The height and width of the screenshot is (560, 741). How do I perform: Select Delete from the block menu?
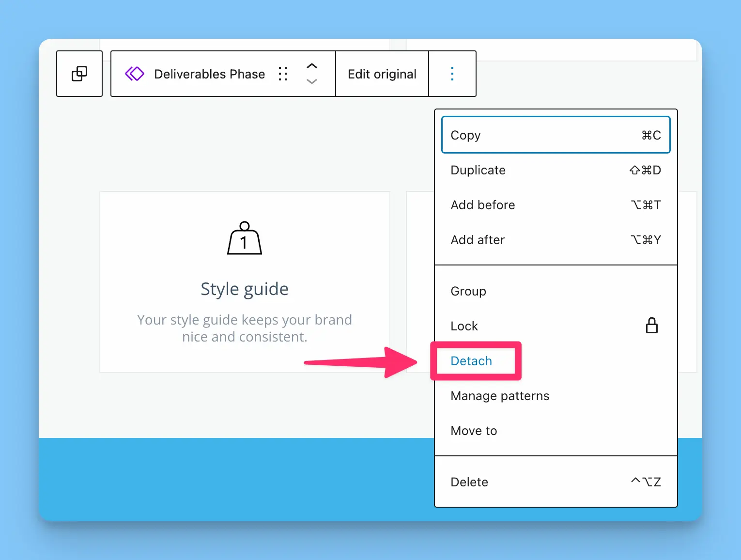coord(556,482)
